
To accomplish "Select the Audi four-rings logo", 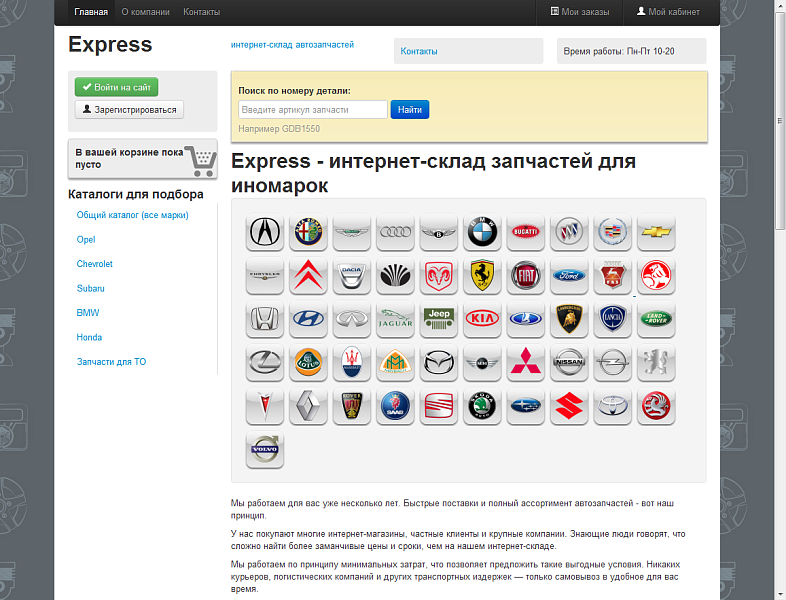I will click(x=395, y=233).
